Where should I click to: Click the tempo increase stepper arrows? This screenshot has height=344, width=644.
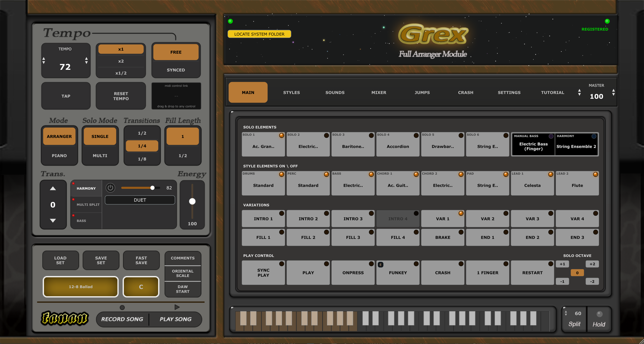coord(86,60)
